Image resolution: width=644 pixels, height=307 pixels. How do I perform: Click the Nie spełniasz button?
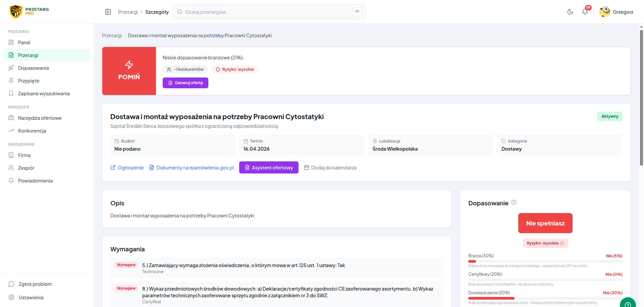click(x=545, y=223)
